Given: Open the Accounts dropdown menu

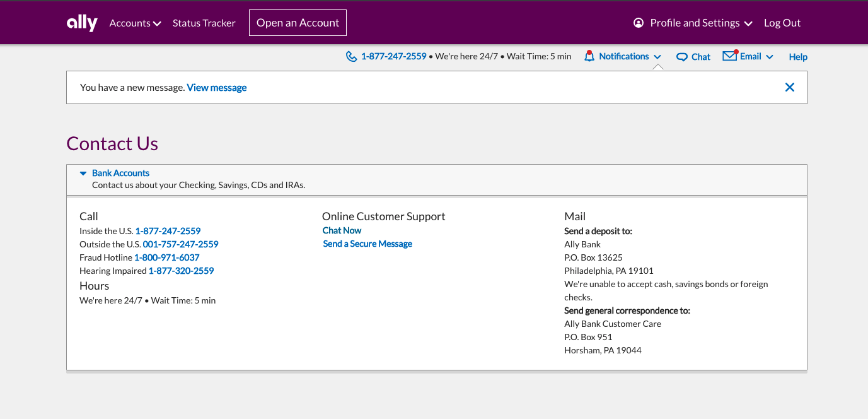Looking at the screenshot, I should pos(135,23).
